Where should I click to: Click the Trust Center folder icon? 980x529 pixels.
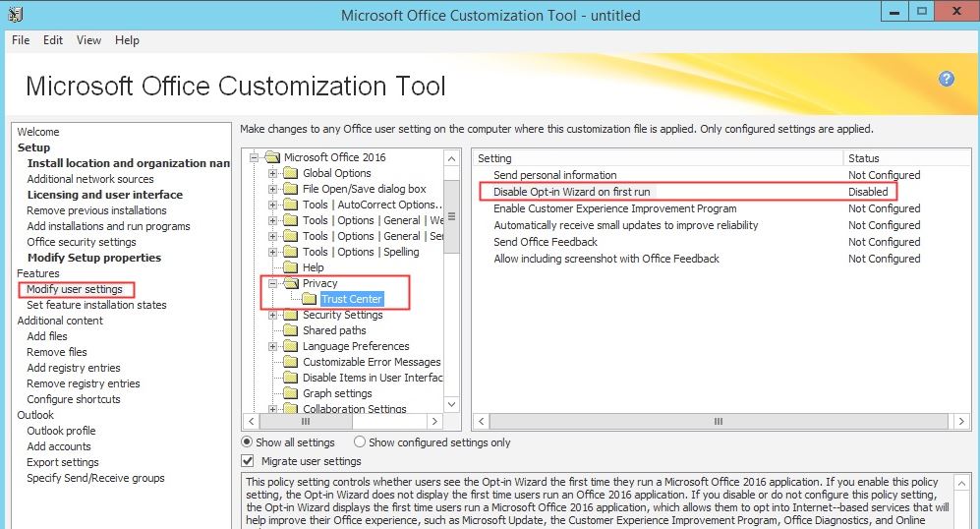coord(310,299)
